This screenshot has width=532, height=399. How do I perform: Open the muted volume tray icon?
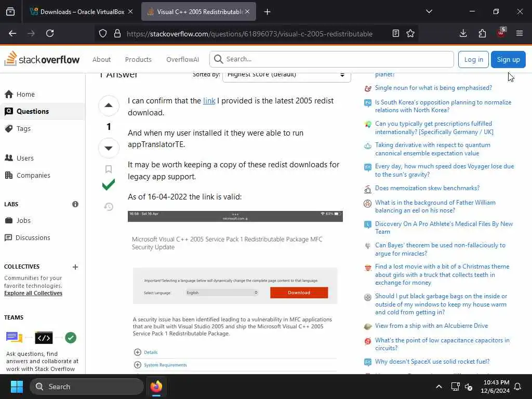pyautogui.click(x=469, y=387)
